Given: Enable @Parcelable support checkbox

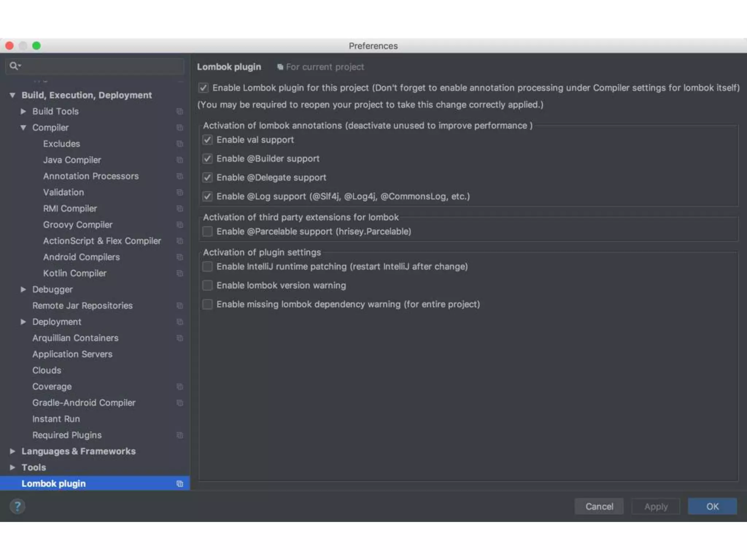Looking at the screenshot, I should (208, 232).
